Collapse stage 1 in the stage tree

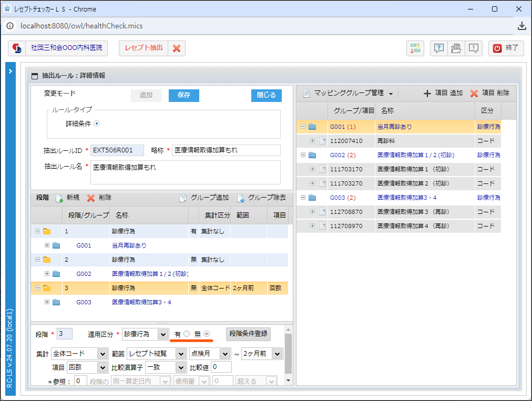click(x=38, y=231)
